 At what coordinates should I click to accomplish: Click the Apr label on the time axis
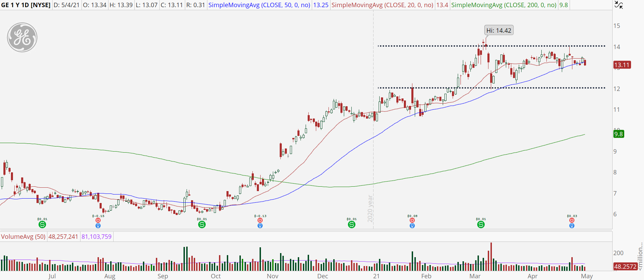[x=532, y=276]
